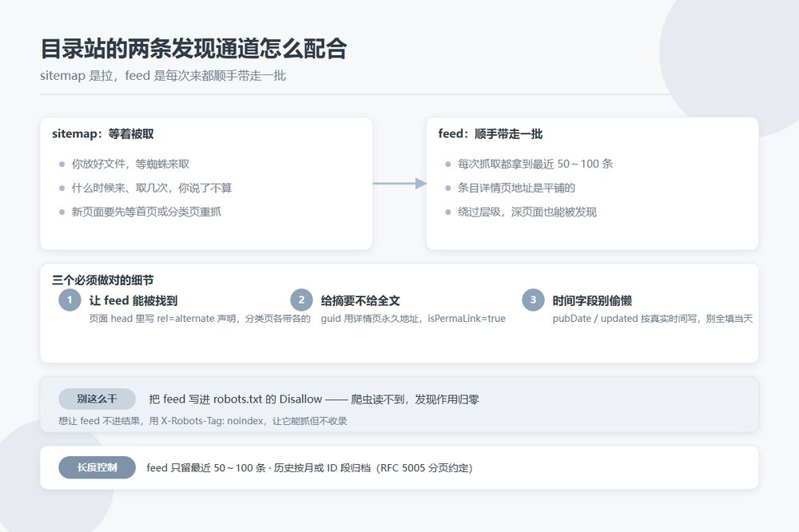Click the 长度控制 pill label
Viewport: 799px width, 532px height.
click(x=97, y=467)
